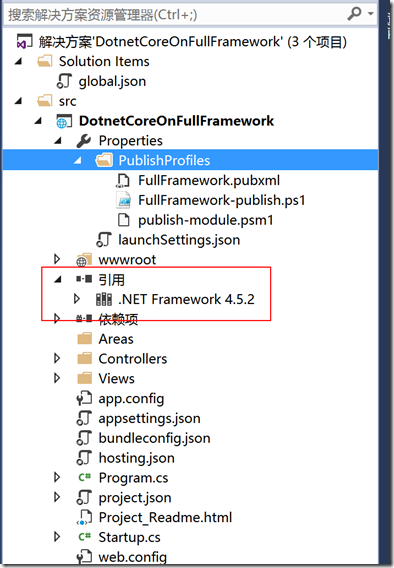Click the Program.cs C# icon

point(84,477)
